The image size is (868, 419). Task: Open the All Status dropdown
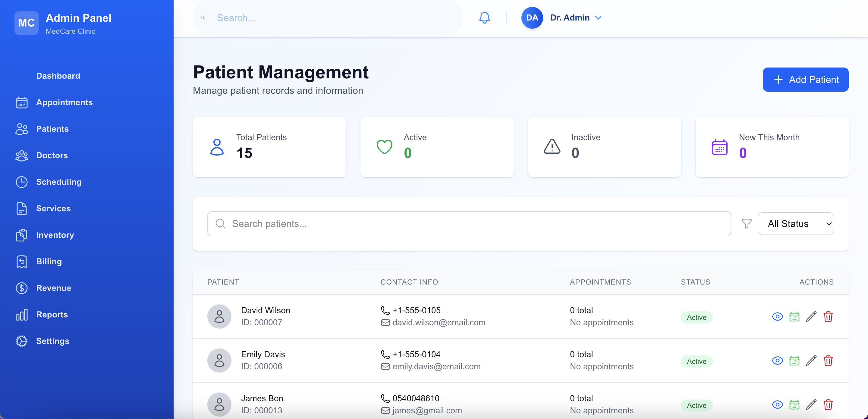point(796,223)
